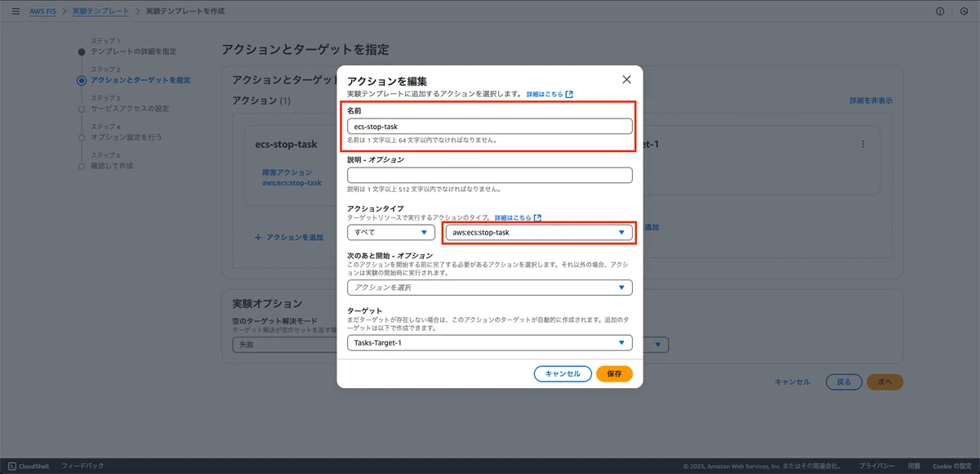Click AWS FIS breadcrumb link
This screenshot has width=980, height=474.
tap(44, 11)
